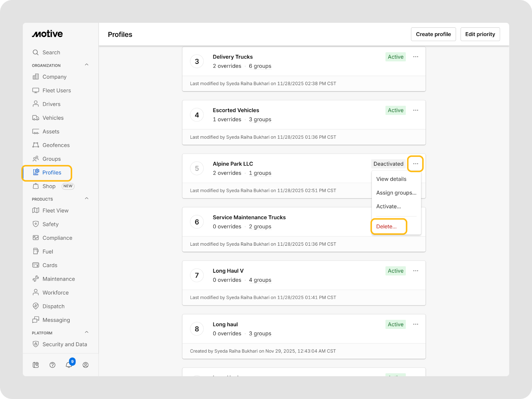Open the notifications bell icon

69,365
